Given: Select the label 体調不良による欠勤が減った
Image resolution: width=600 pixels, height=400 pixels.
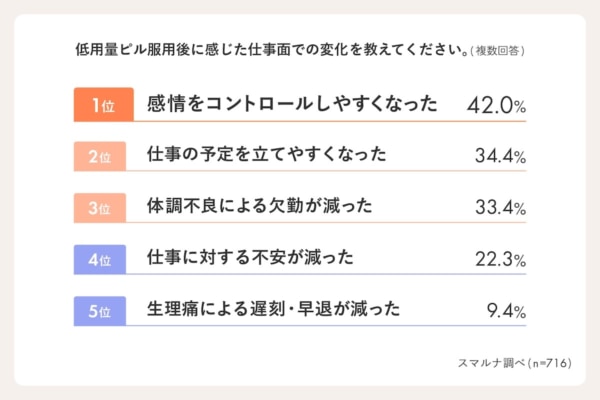Looking at the screenshot, I should (x=259, y=209).
